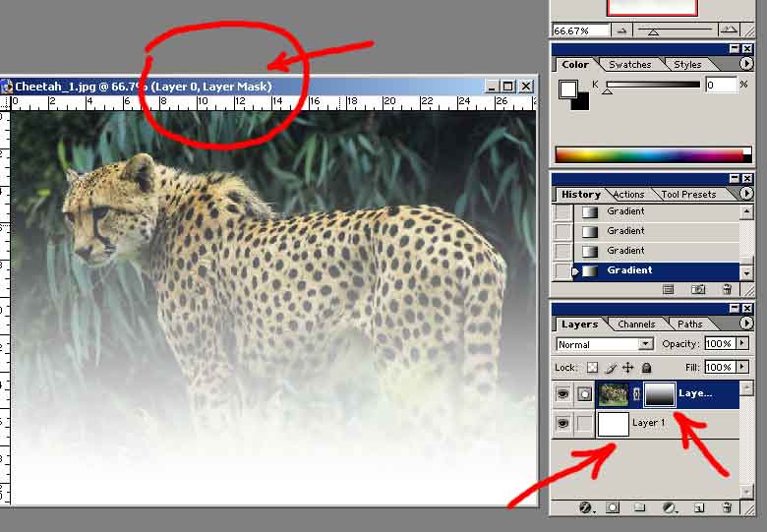Screen dimensions: 767x532
Task: Open the Fill slider arrow
Action: tap(742, 367)
